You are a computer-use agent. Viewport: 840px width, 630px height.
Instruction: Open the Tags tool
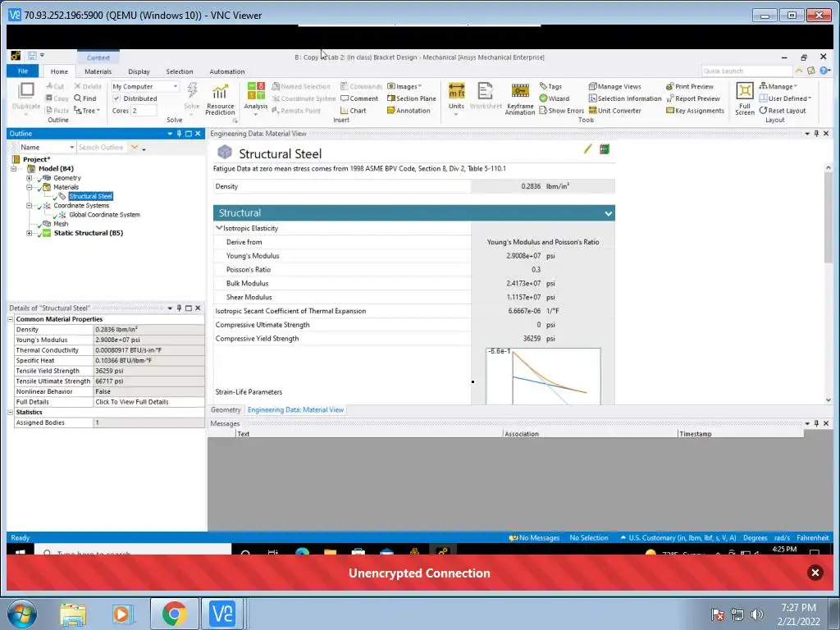coord(550,86)
